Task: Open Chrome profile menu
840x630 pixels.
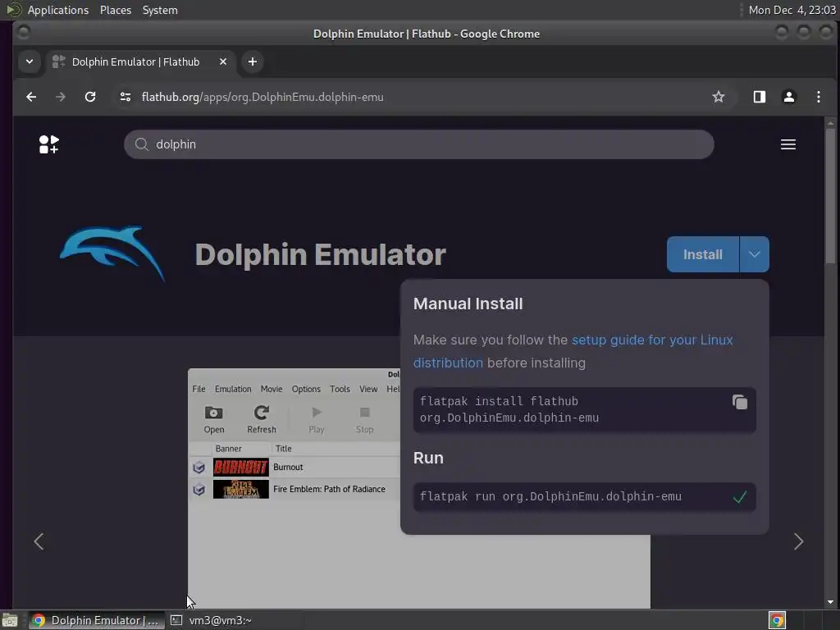Action: pos(788,97)
